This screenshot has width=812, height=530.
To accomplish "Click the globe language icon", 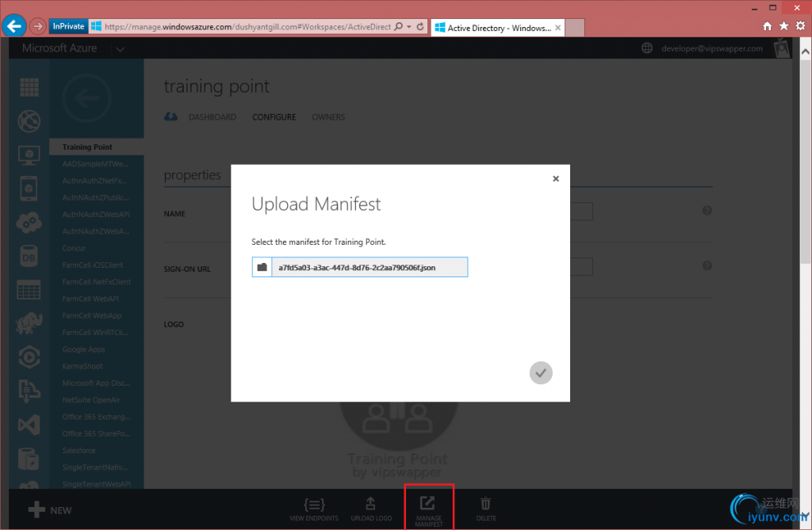I will [647, 48].
